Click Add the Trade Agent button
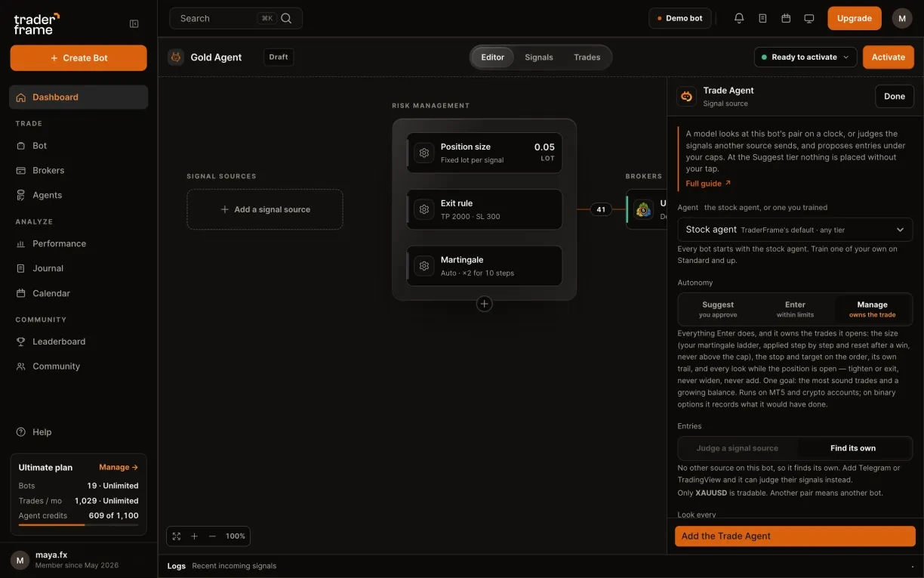 [x=795, y=536]
